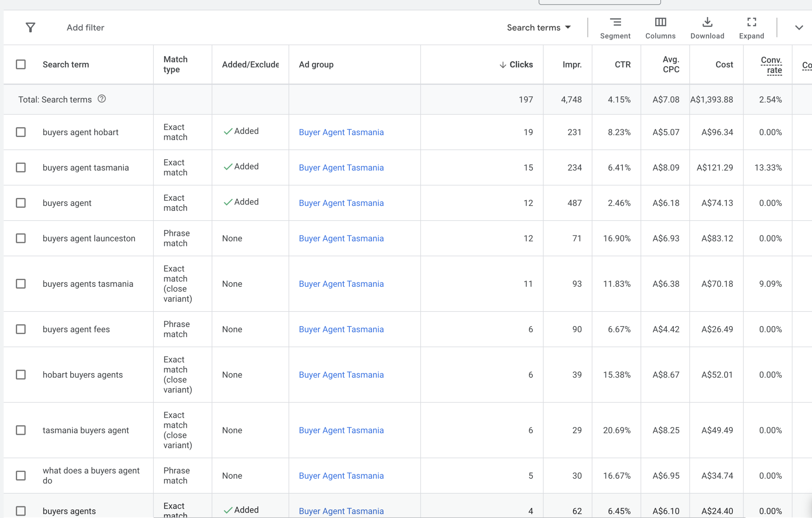Viewport: 812px width, 518px height.
Task: Check the select-all header checkbox
Action: (21, 64)
